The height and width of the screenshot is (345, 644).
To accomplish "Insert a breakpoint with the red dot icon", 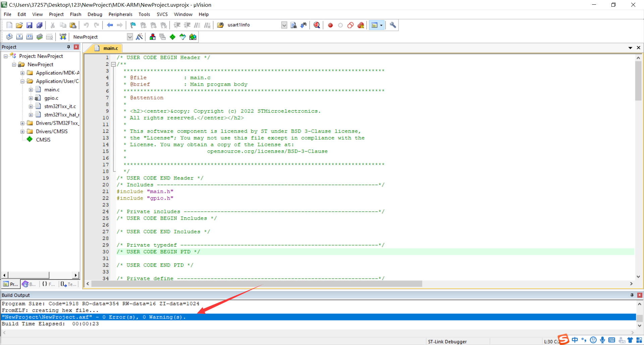I will click(330, 25).
